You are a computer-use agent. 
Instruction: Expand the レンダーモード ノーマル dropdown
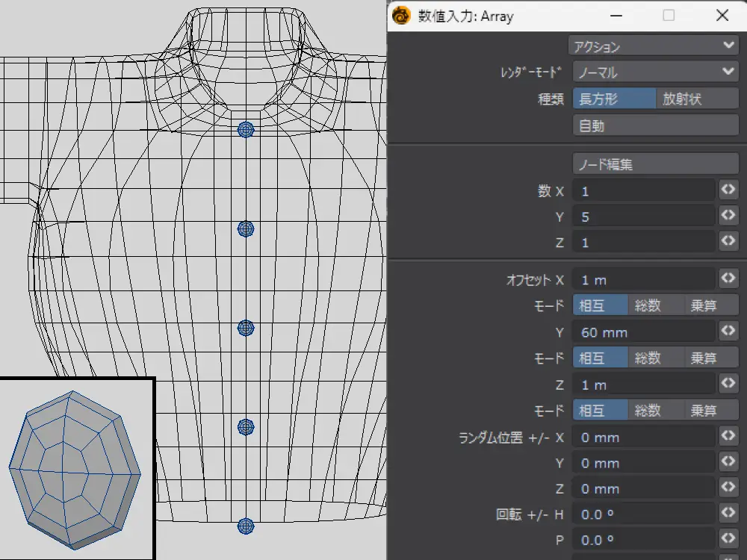point(654,72)
